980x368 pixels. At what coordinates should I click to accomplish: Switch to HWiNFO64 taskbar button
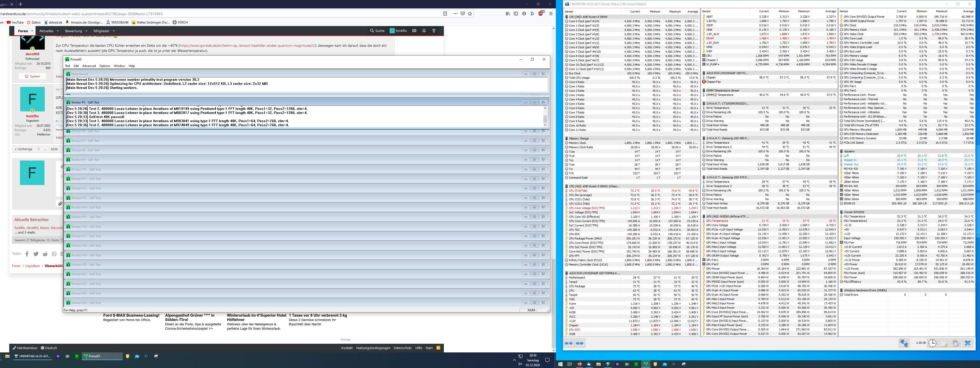(32, 356)
